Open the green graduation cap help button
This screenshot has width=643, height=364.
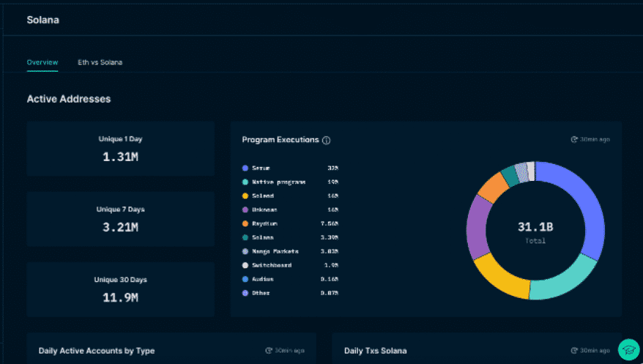(x=628, y=349)
